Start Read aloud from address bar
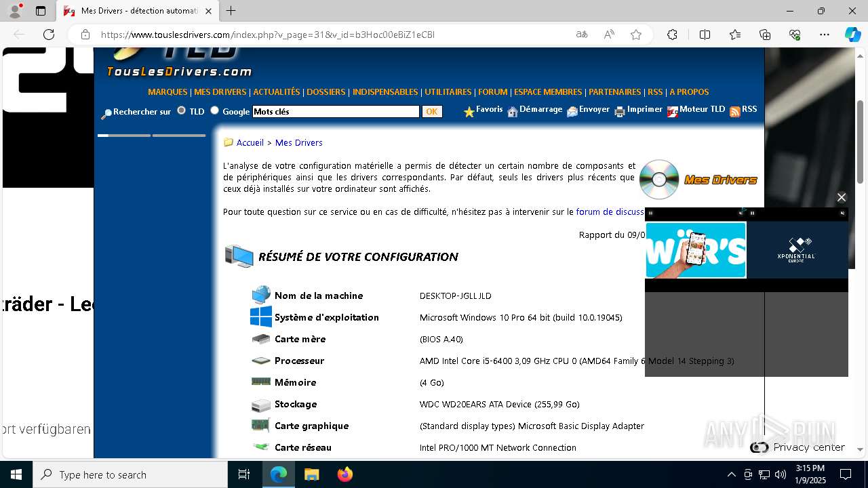 coord(609,35)
